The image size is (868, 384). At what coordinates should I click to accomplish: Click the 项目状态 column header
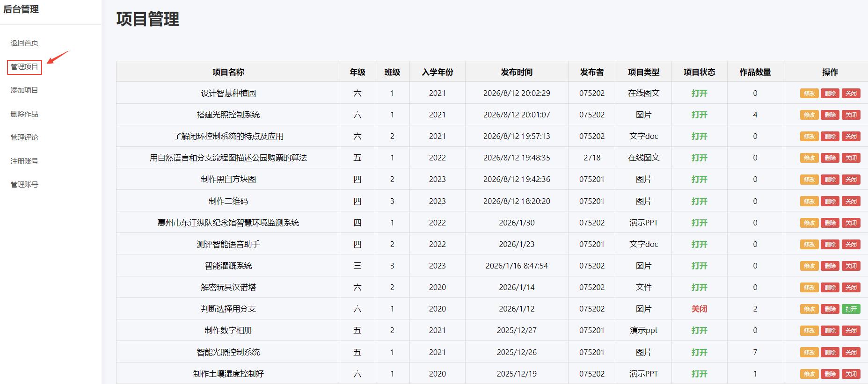[x=699, y=72]
